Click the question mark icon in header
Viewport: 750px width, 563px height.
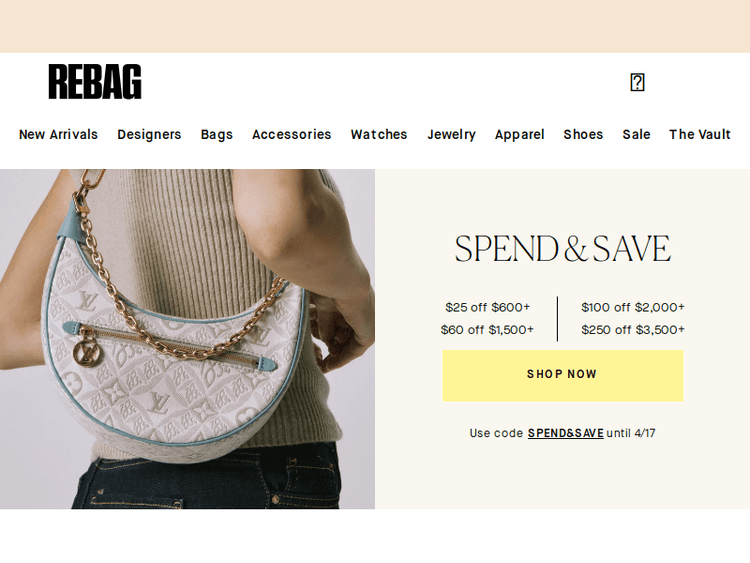[x=637, y=82]
